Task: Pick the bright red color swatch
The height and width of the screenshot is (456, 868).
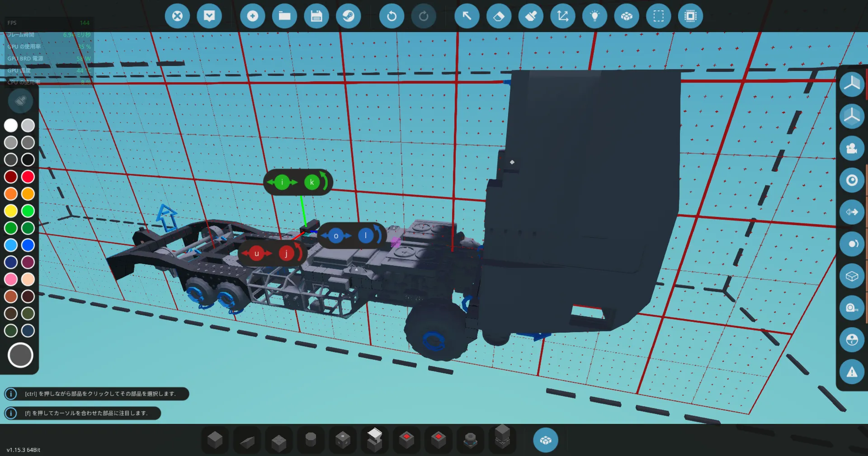Action: point(28,177)
